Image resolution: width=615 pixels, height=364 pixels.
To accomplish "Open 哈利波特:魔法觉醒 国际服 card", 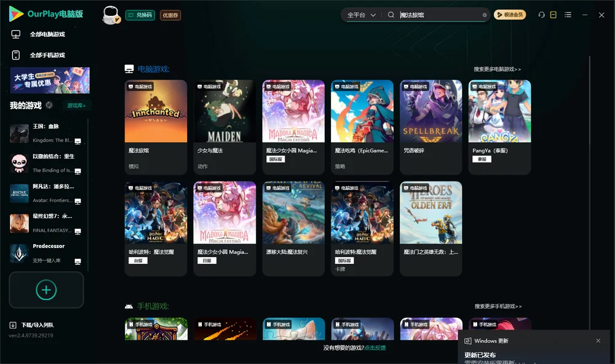I will click(362, 229).
